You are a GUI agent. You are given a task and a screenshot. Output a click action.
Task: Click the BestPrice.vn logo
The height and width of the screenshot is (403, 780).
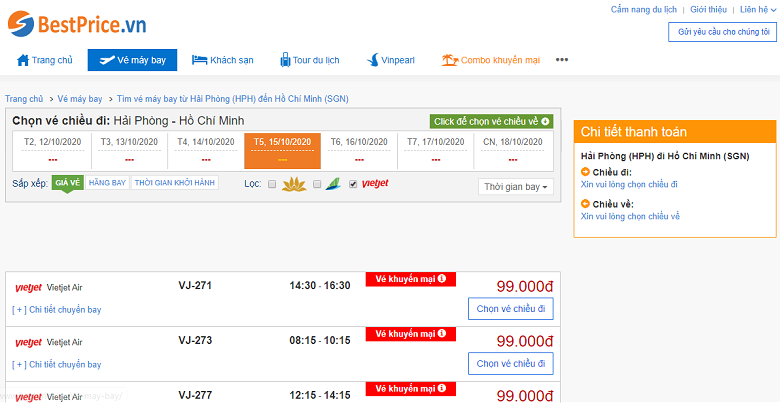[x=77, y=24]
